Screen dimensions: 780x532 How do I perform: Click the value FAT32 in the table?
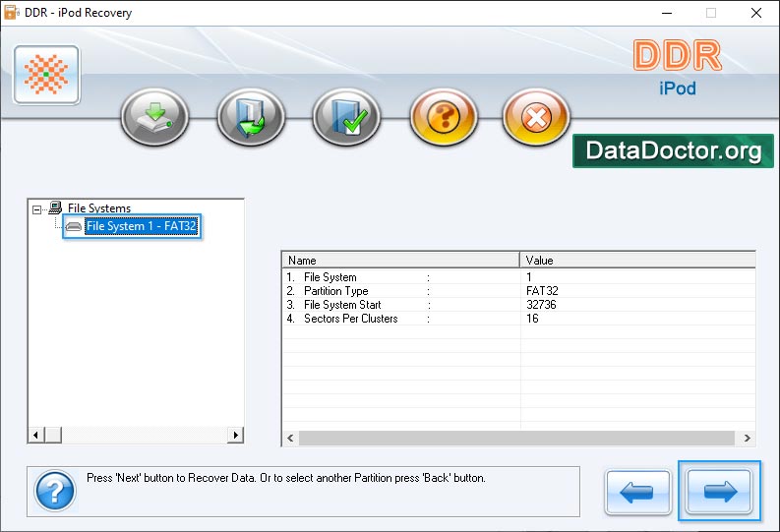[x=542, y=291]
